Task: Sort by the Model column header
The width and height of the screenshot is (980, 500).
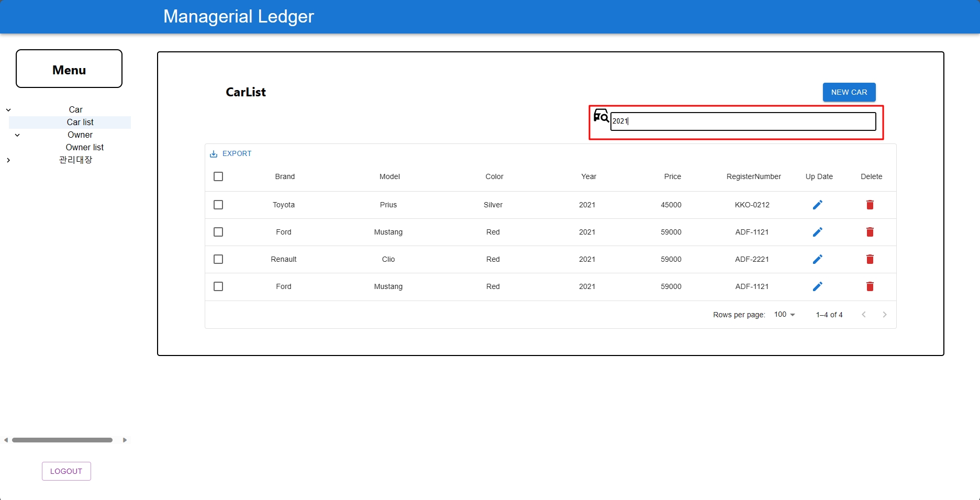Action: pos(389,177)
